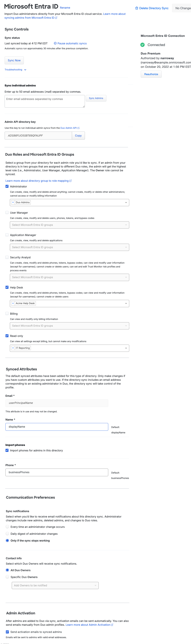The height and width of the screenshot is (644, 191).
Task: Remove the IT Reporting group chip
Action: coord(13,348)
